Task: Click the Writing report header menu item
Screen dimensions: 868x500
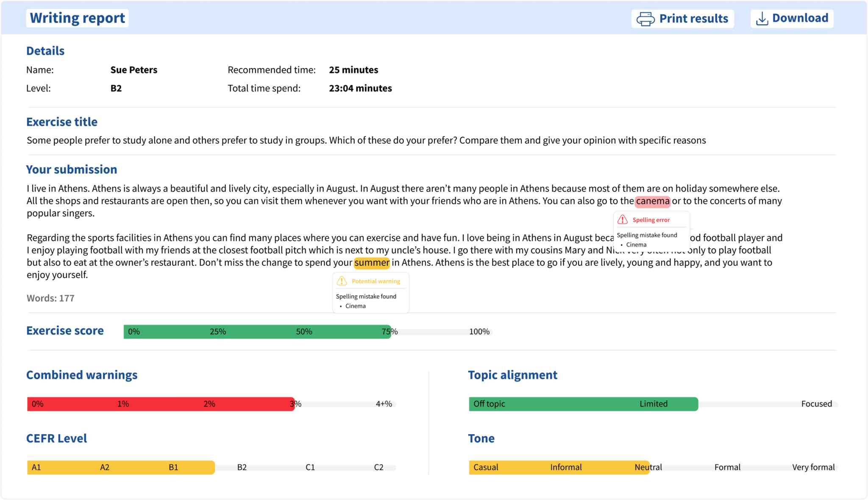Action: coord(78,18)
